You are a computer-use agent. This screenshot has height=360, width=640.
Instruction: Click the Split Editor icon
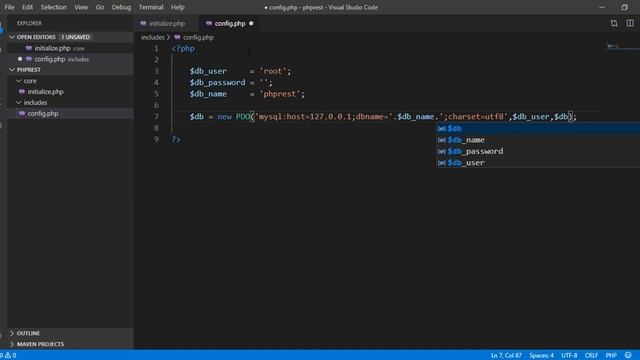(630, 24)
